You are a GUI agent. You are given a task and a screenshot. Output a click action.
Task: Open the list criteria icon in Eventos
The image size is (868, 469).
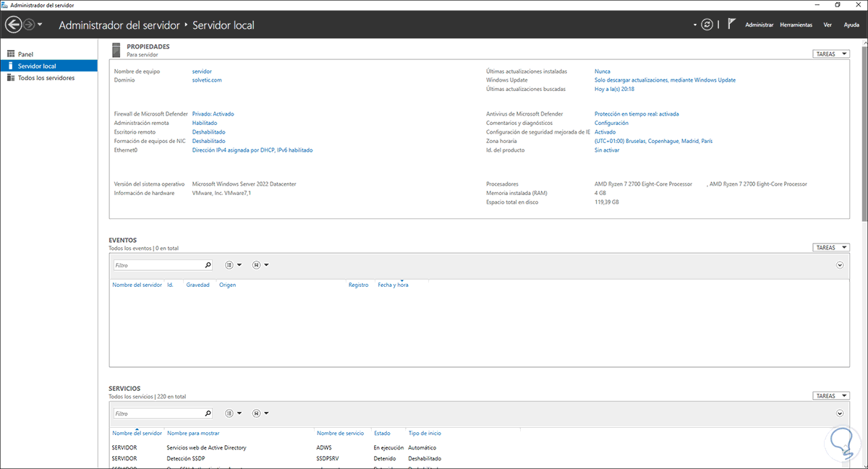pos(229,265)
